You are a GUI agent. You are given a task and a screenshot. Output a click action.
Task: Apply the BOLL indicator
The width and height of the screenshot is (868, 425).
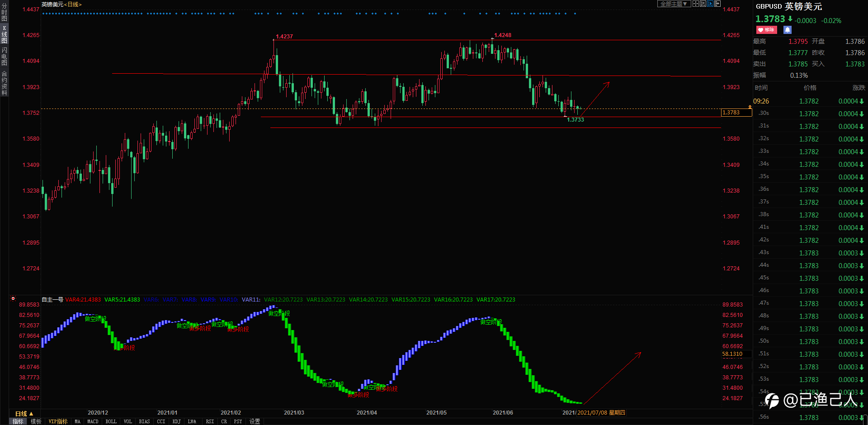click(111, 421)
